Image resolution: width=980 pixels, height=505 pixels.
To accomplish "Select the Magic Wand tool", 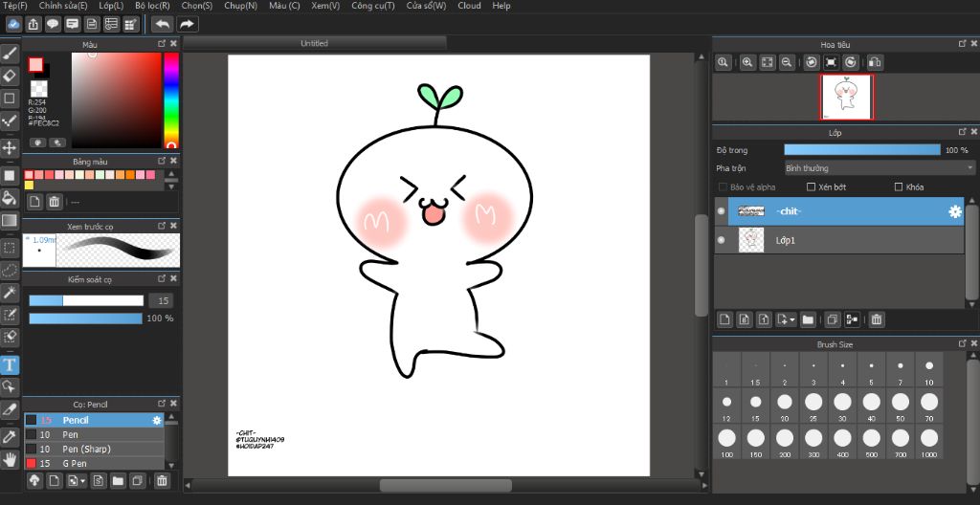I will pos(10,292).
